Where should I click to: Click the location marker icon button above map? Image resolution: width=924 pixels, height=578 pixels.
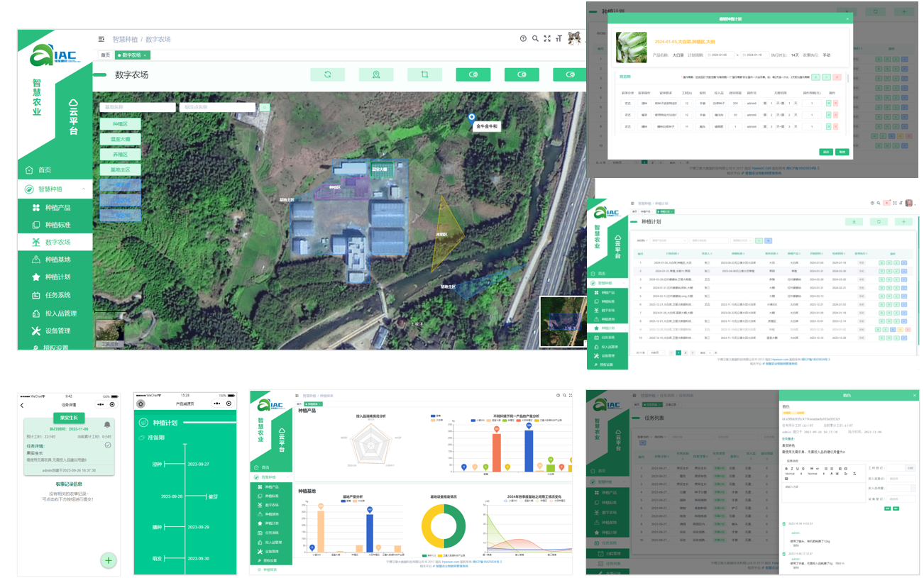click(375, 74)
